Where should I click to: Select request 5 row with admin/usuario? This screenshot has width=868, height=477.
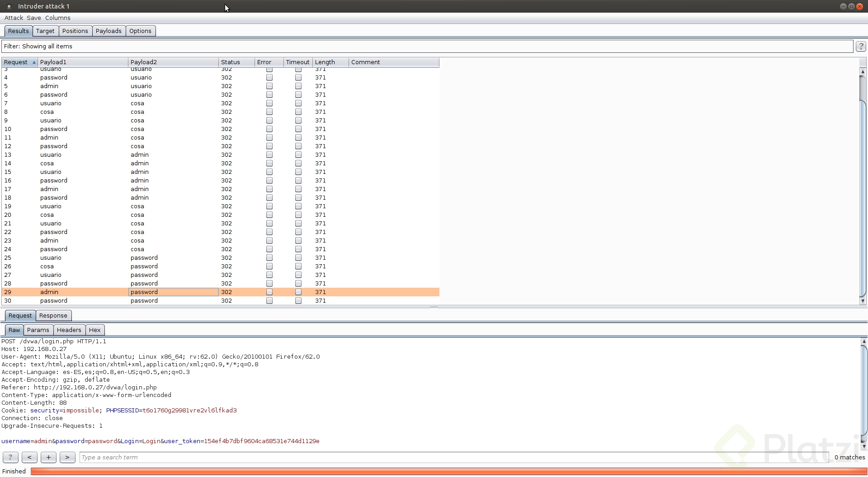pyautogui.click(x=221, y=86)
